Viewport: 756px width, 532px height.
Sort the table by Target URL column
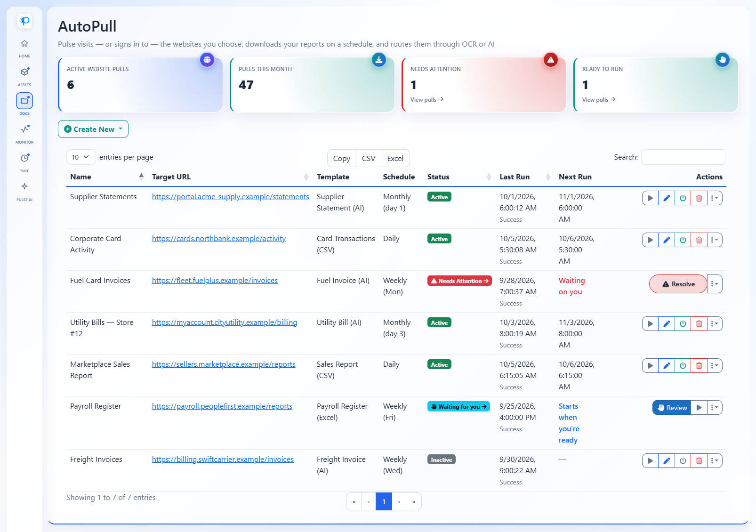[x=230, y=177]
